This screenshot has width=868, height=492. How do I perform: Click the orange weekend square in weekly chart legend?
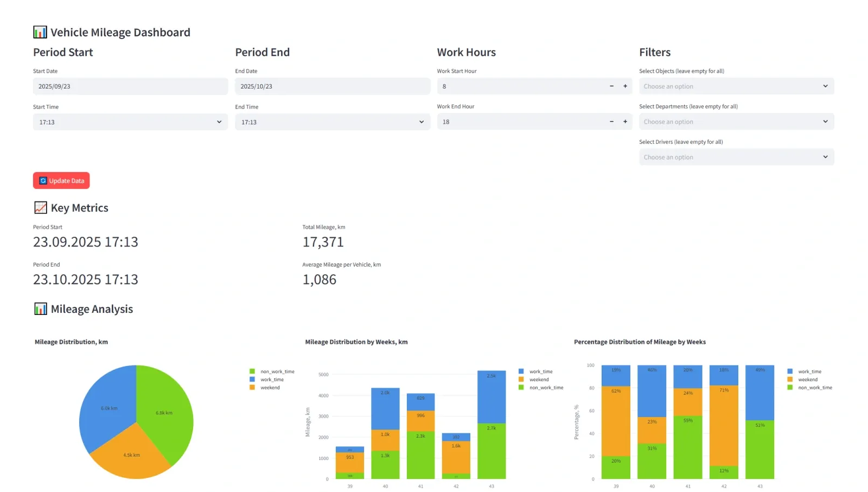(x=521, y=379)
